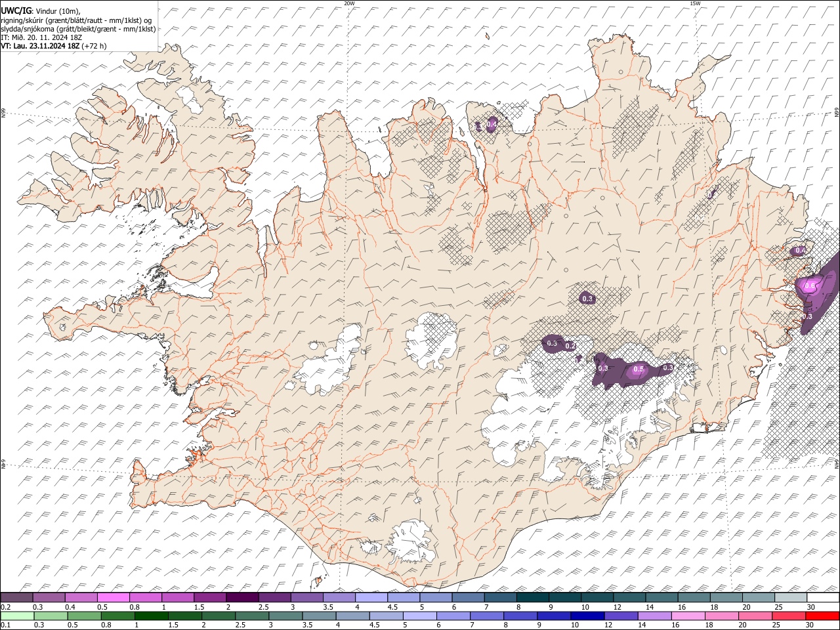Click the 'UWC/IG: Vindur (10m),' title text

tap(40, 11)
